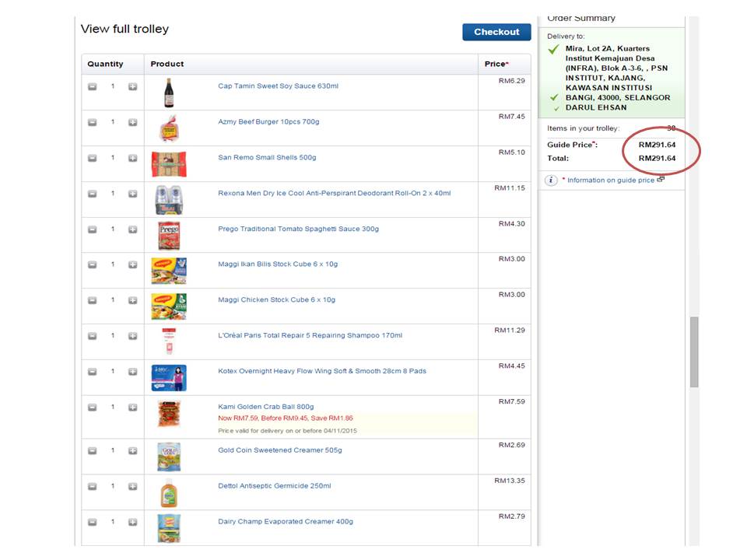Decrease quantity of Kami Golden Crab Ball

pos(93,408)
